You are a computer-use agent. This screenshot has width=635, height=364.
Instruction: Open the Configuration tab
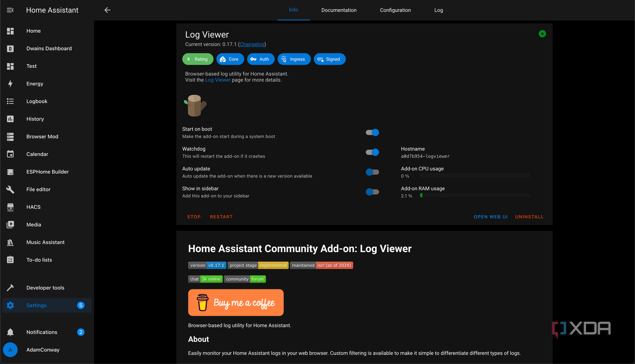point(395,10)
